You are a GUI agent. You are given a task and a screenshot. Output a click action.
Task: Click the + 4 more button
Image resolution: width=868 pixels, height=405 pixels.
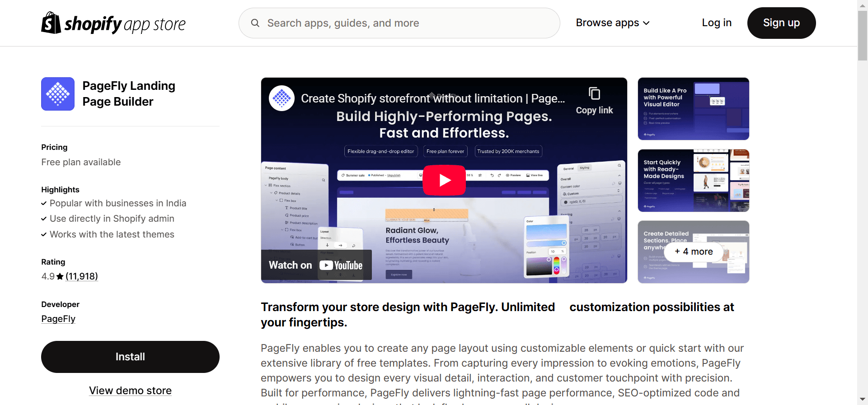pyautogui.click(x=694, y=251)
